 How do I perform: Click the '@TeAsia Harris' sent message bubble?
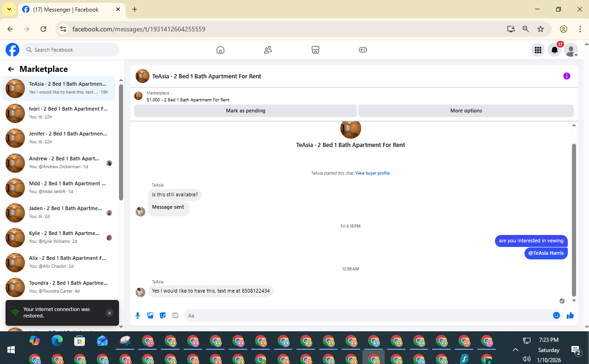(x=546, y=253)
